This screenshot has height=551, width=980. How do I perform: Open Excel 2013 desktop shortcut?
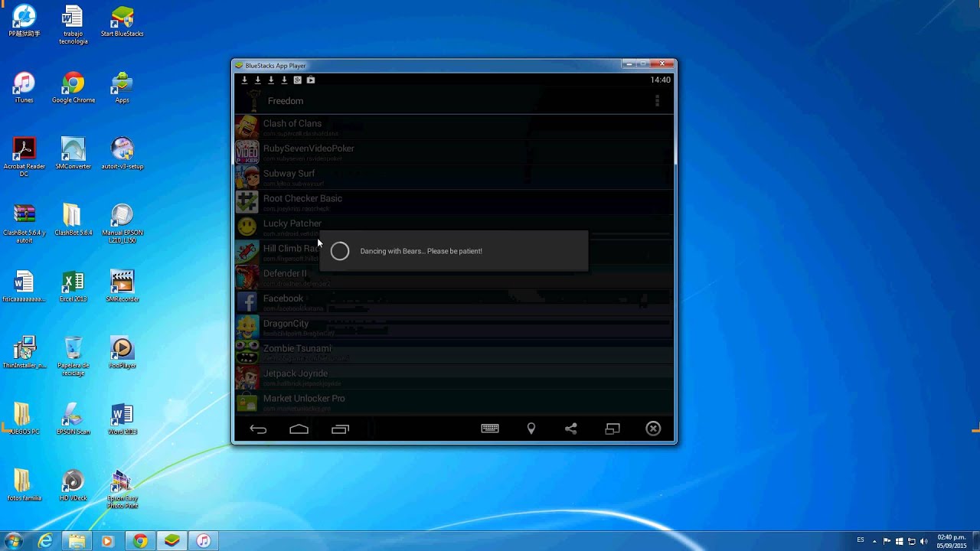[x=73, y=287]
